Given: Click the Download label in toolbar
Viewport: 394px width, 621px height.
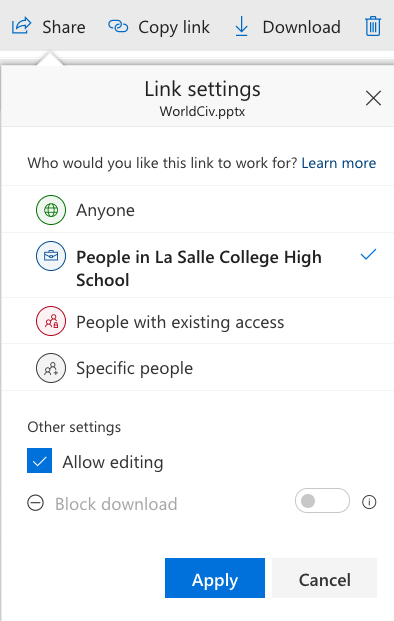Looking at the screenshot, I should 301,27.
